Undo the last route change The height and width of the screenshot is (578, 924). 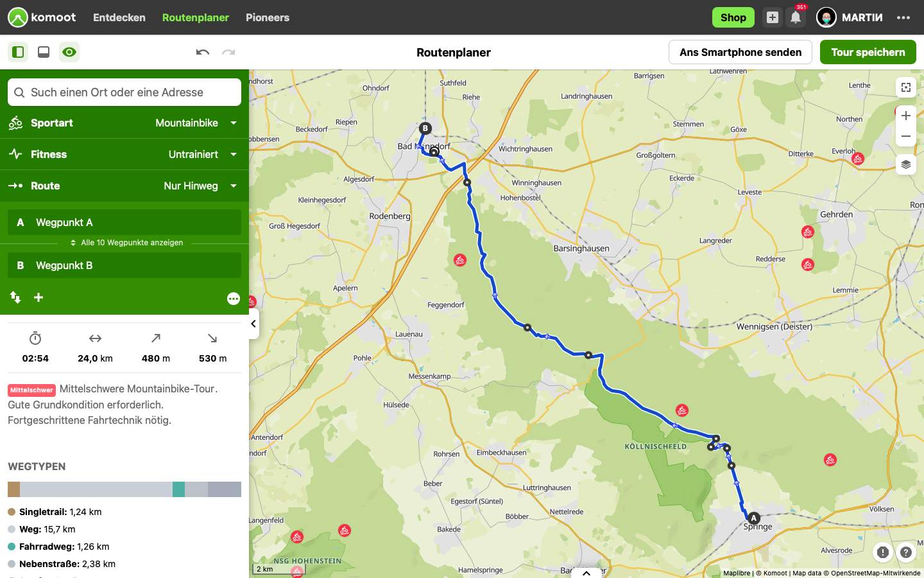203,52
